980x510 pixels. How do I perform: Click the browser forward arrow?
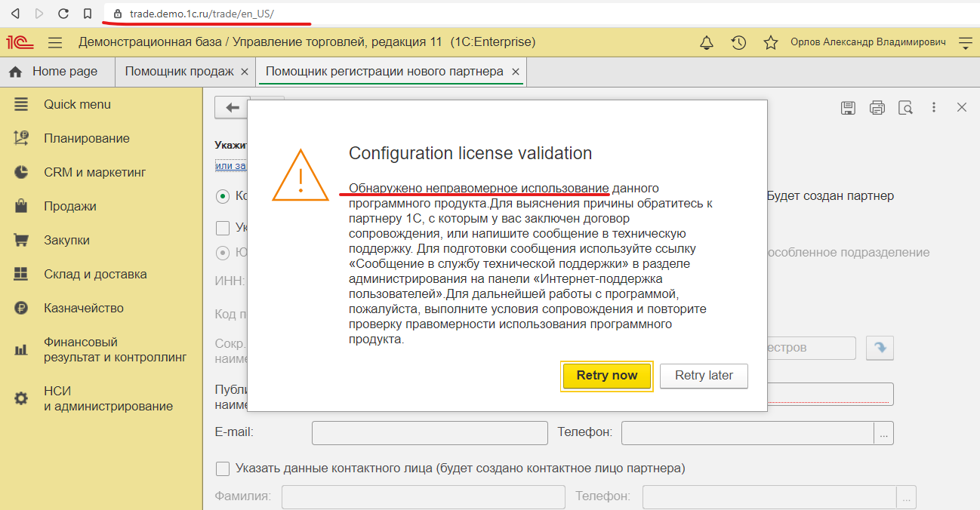pos(39,14)
